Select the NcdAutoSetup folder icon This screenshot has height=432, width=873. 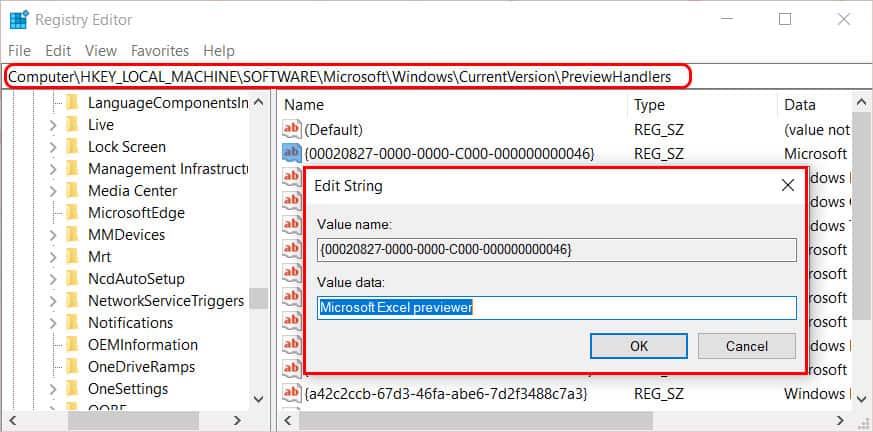coord(72,278)
